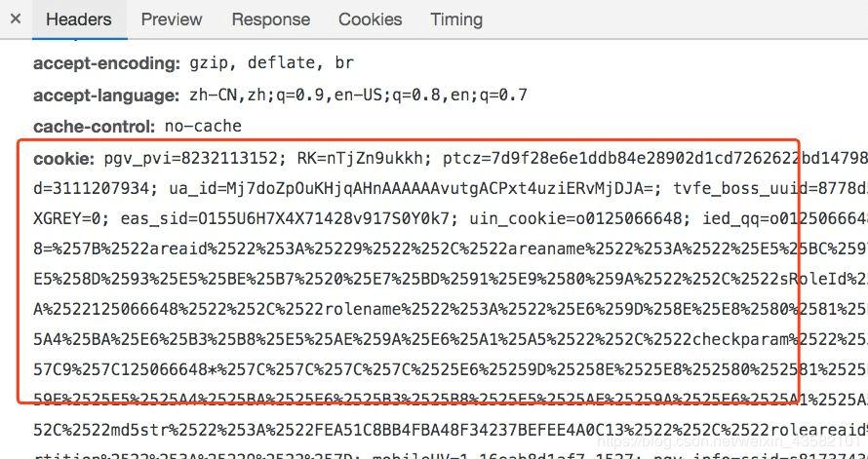Click the accept-encoding header name
Image resolution: width=868 pixels, height=459 pixels.
(106, 63)
